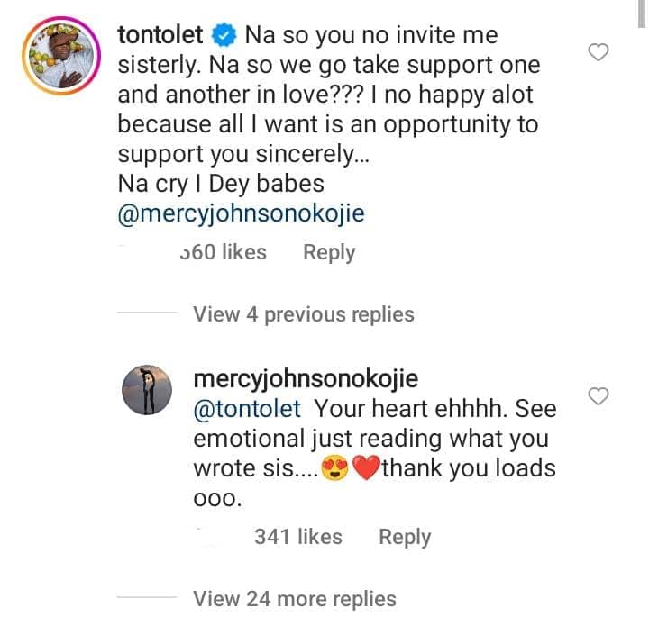Open the tontolet username link
649x644 pixels.
click(x=160, y=36)
